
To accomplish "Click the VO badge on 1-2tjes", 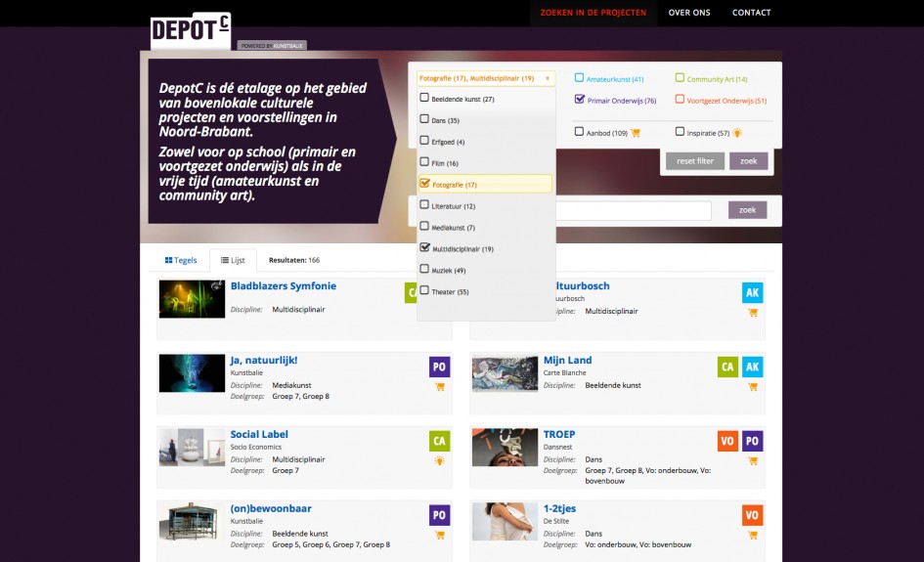I will pos(752,515).
